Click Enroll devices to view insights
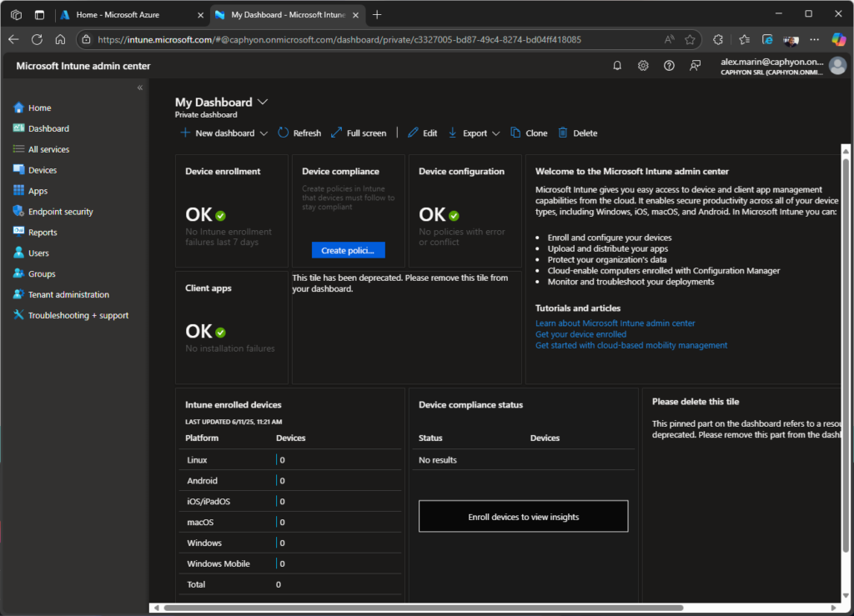 click(523, 516)
